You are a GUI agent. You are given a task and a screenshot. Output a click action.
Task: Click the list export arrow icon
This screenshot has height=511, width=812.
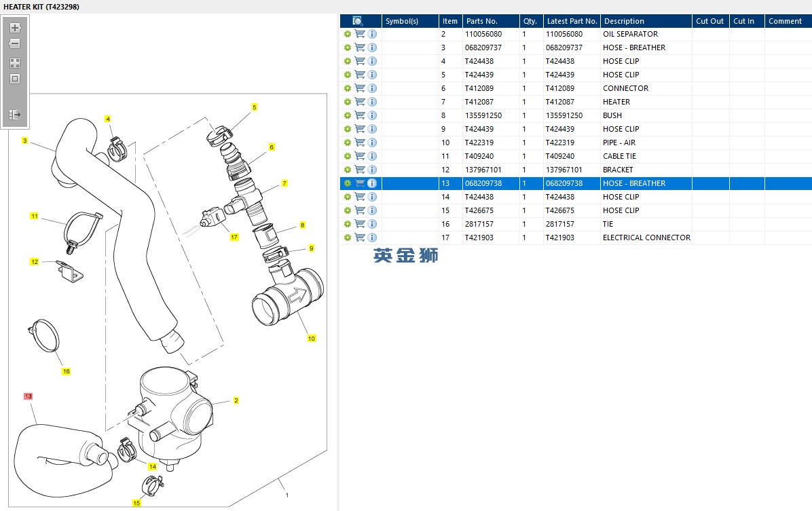tap(15, 115)
